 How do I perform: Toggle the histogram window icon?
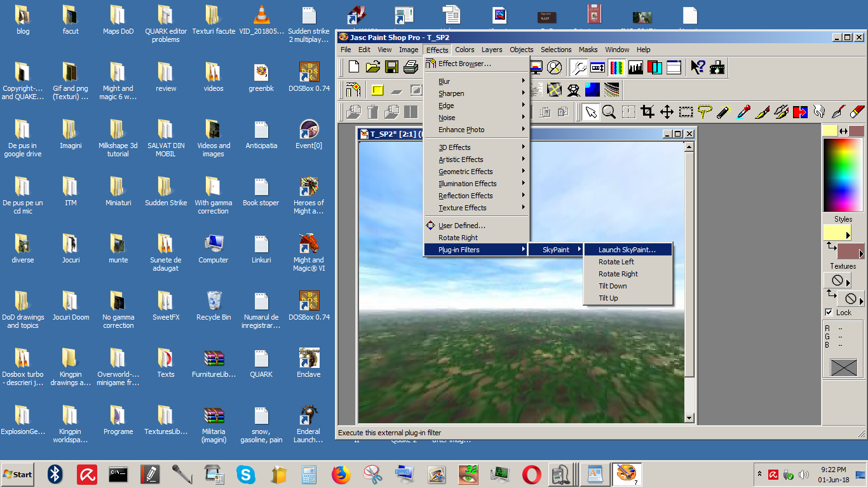pyautogui.click(x=636, y=67)
